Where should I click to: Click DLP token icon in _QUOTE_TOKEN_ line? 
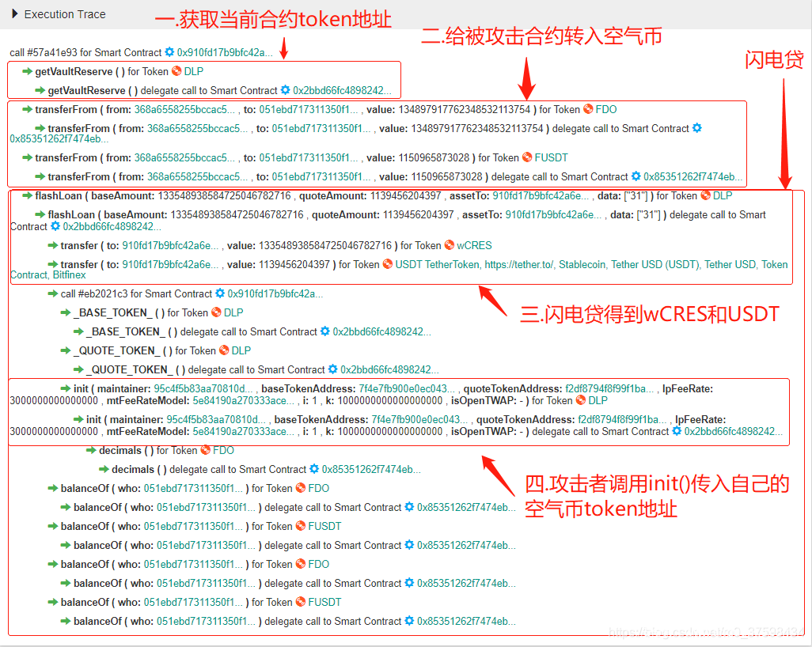pos(224,350)
